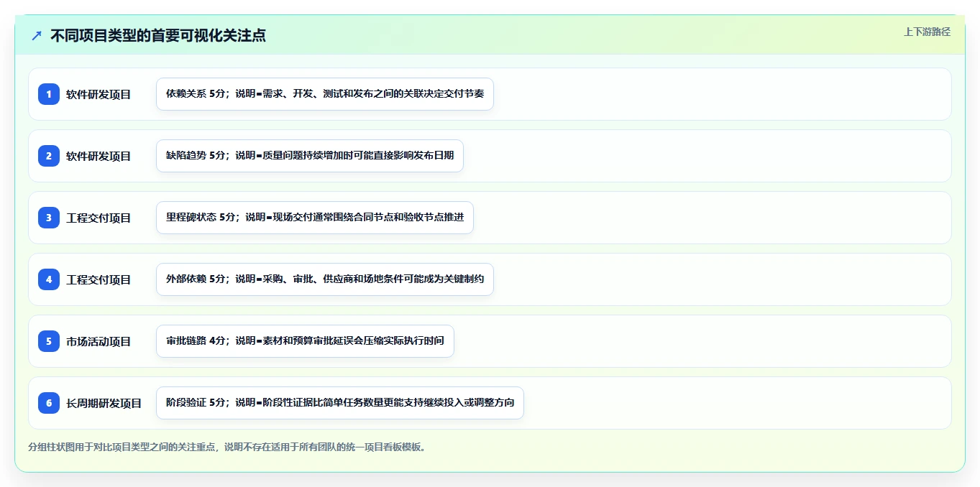This screenshot has height=487, width=980.
Task: Open the 审批链路 4分 description chip
Action: (305, 341)
